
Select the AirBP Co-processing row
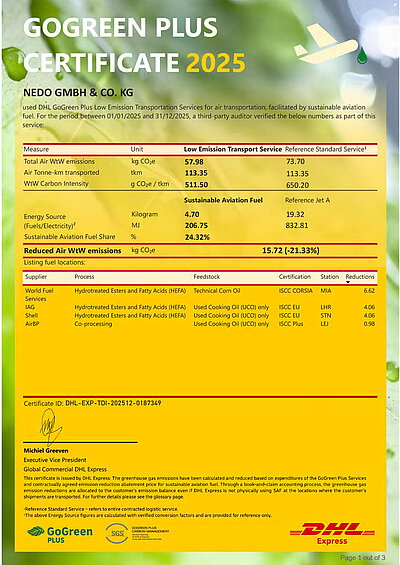tap(200, 324)
